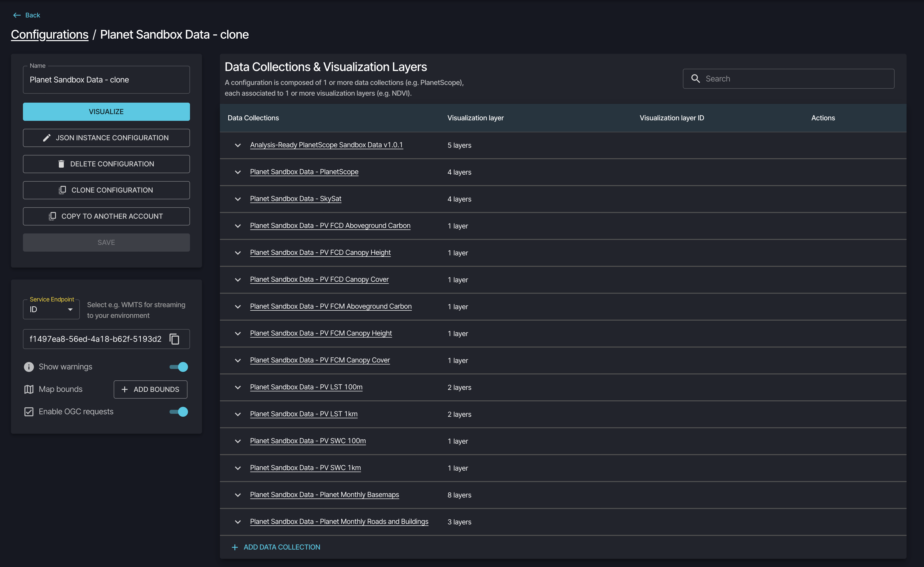924x567 pixels.
Task: Expand the Planet Sandbox Data - SkySat row
Action: click(x=238, y=199)
